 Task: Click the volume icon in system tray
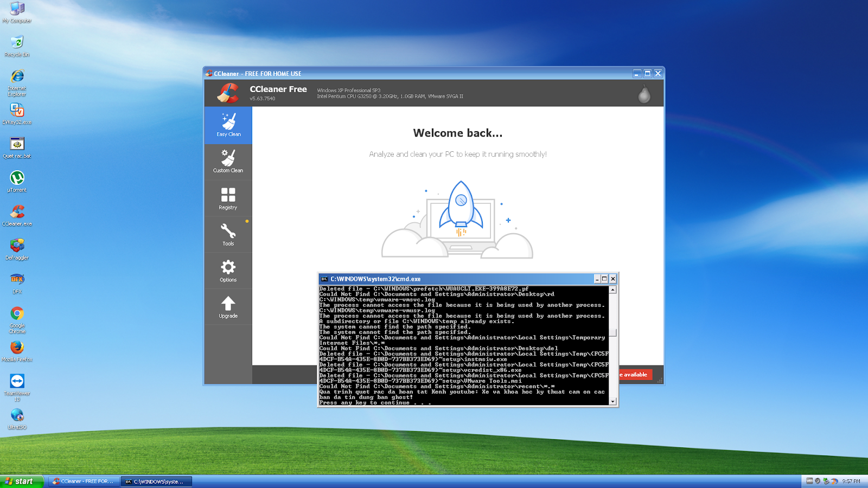point(817,481)
